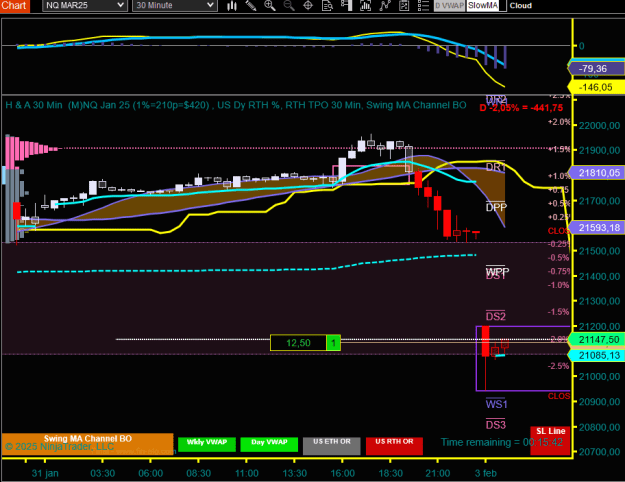This screenshot has height=482, width=625.
Task: Click the 20800,00 price axis label
Action: click(x=599, y=427)
